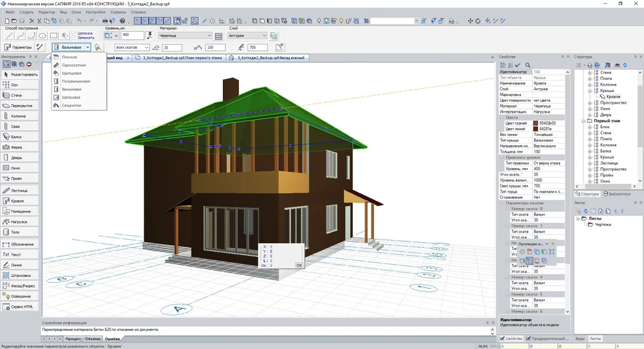The height and width of the screenshot is (349, 644).
Task: Select the Оси (axes) tool
Action: 20,85
